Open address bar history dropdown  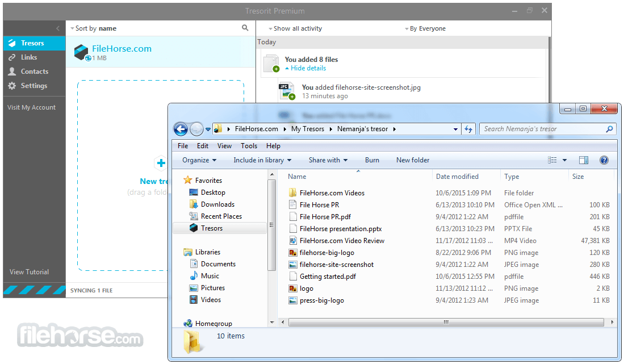pos(455,129)
